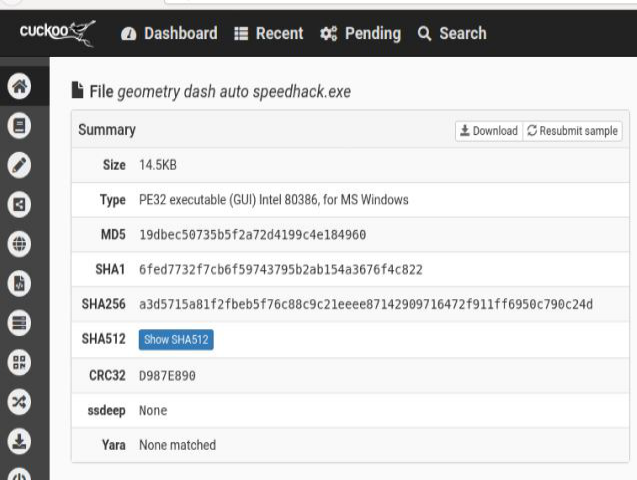Click the Search magnifier icon
This screenshot has height=480, width=637.
424,34
